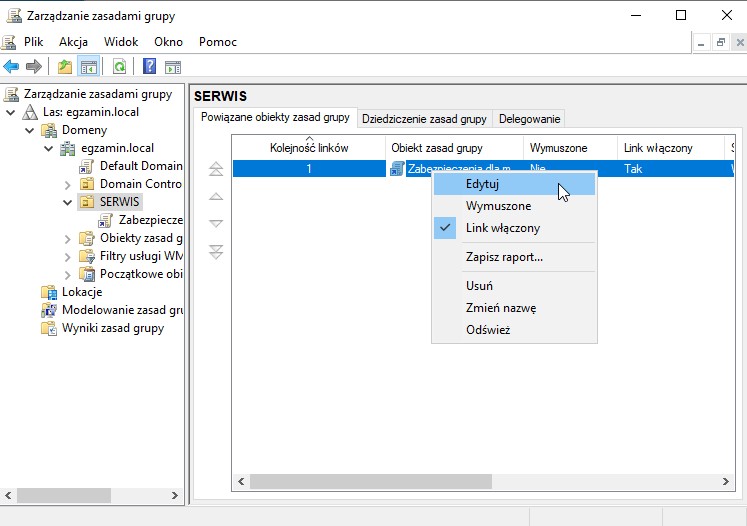Move link to top with double-up arrow
Viewport: 747px width, 526px height.
215,170
